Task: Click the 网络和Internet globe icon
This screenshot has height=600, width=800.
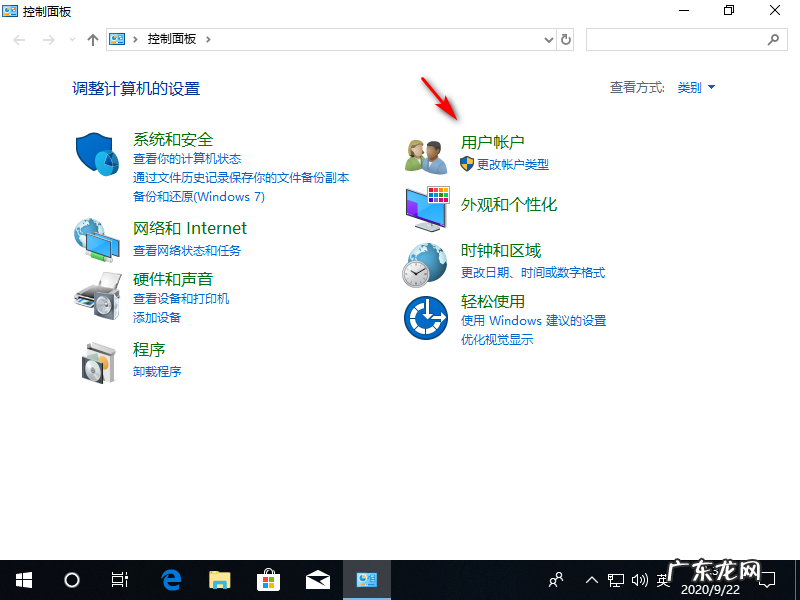Action: [x=96, y=240]
